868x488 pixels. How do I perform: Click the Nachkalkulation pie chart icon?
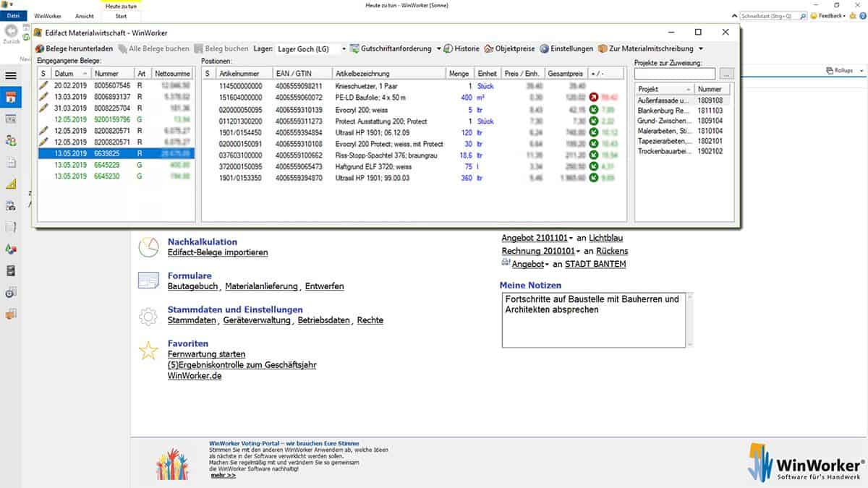point(148,247)
